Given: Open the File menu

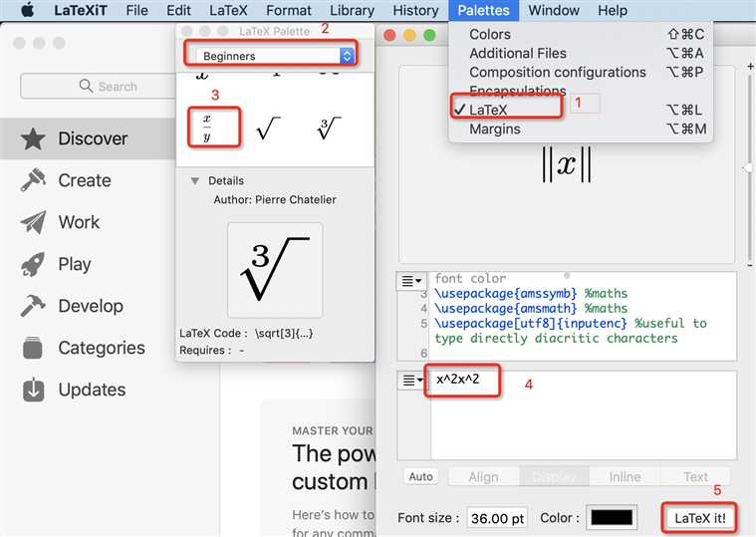Looking at the screenshot, I should tap(136, 10).
